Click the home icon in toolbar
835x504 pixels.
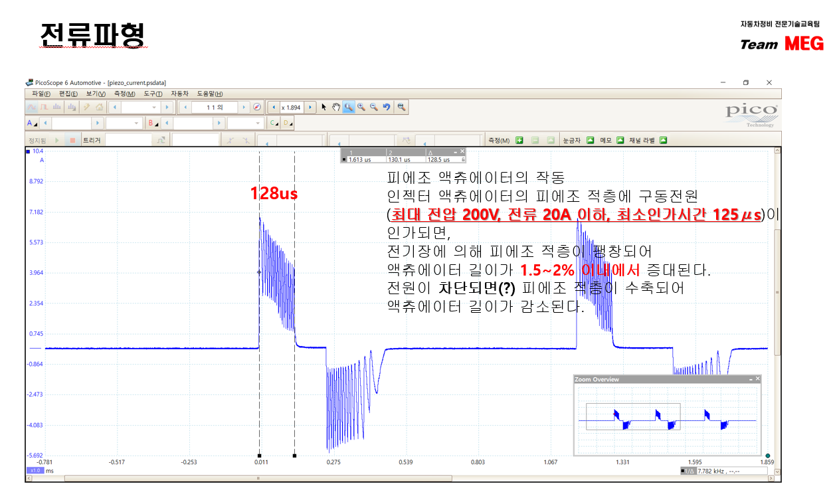100,107
